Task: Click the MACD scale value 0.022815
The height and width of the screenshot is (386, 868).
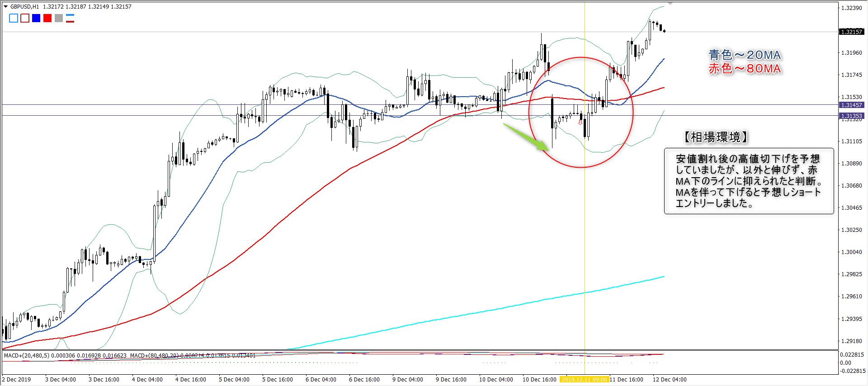Action: tap(852, 355)
